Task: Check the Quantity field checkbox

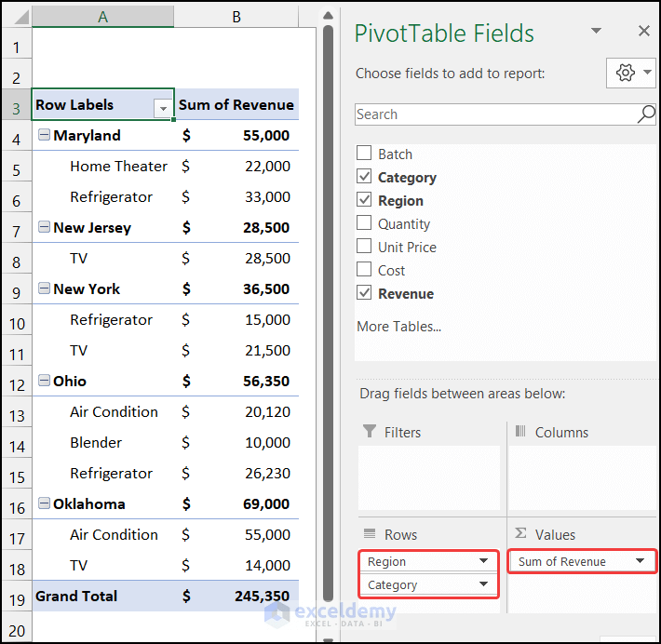Action: click(x=364, y=222)
